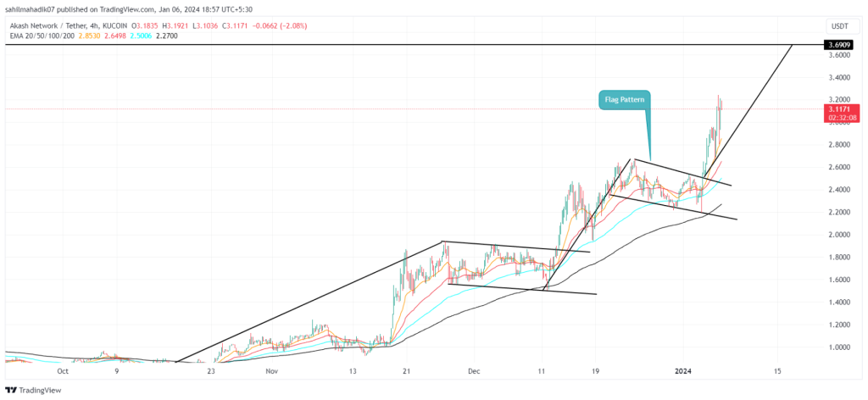Viewport: 868px width, 400px height.
Task: Click the Oct label on time axis
Action: [x=63, y=371]
